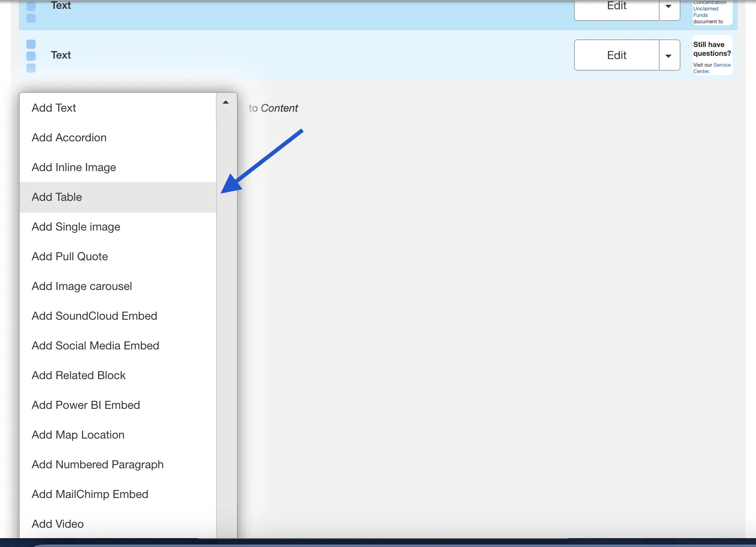Screen dimensions: 756x547
Task: Choose Add Related Block
Action: click(118, 375)
